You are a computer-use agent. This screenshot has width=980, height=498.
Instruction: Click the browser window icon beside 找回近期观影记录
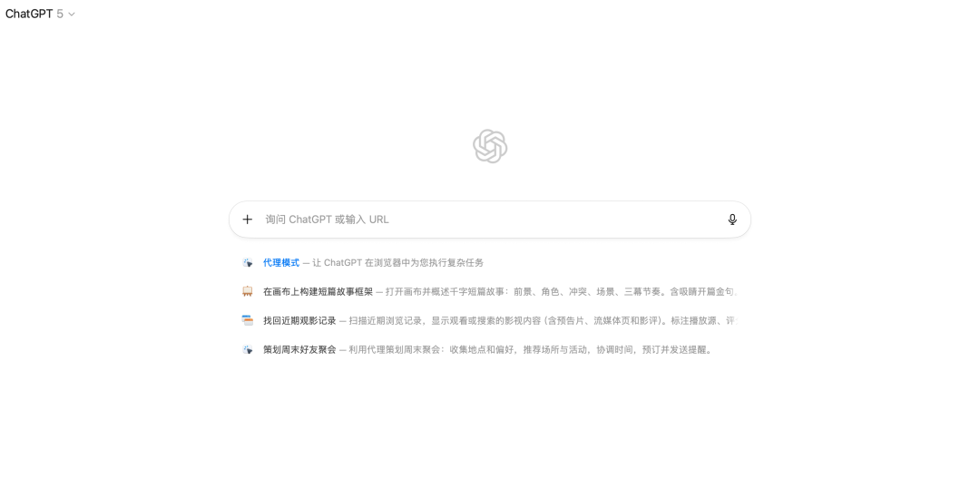coord(248,320)
